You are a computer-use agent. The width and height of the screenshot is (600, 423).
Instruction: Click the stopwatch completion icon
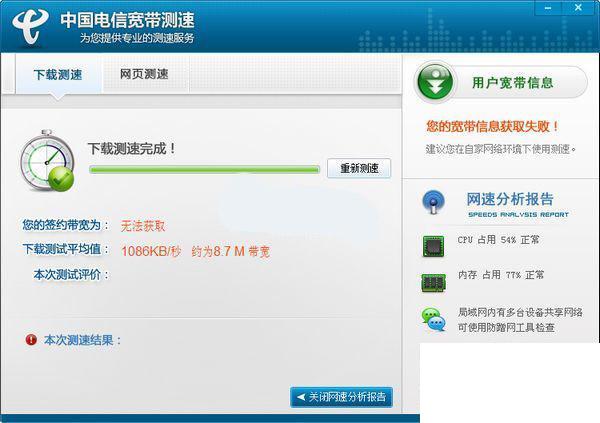[x=47, y=161]
